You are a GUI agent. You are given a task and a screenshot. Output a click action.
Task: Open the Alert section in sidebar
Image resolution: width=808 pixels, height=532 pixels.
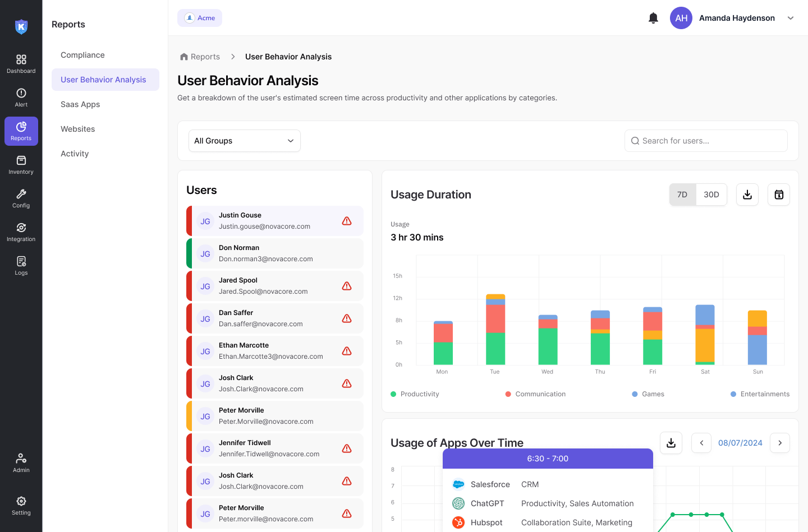coord(21,98)
